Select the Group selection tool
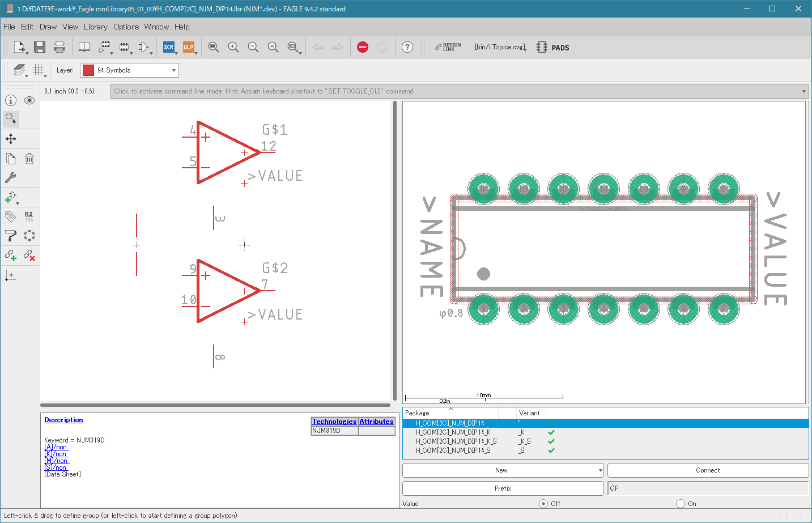812x523 pixels. click(x=11, y=119)
